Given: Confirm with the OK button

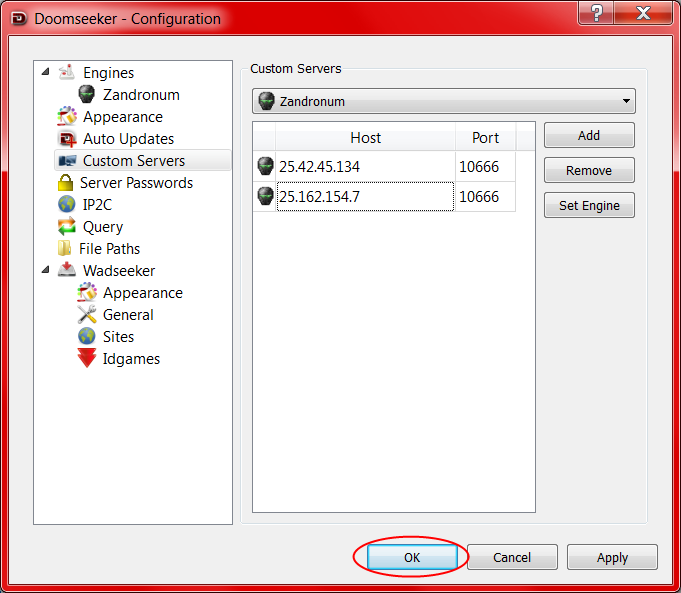Looking at the screenshot, I should (x=412, y=557).
